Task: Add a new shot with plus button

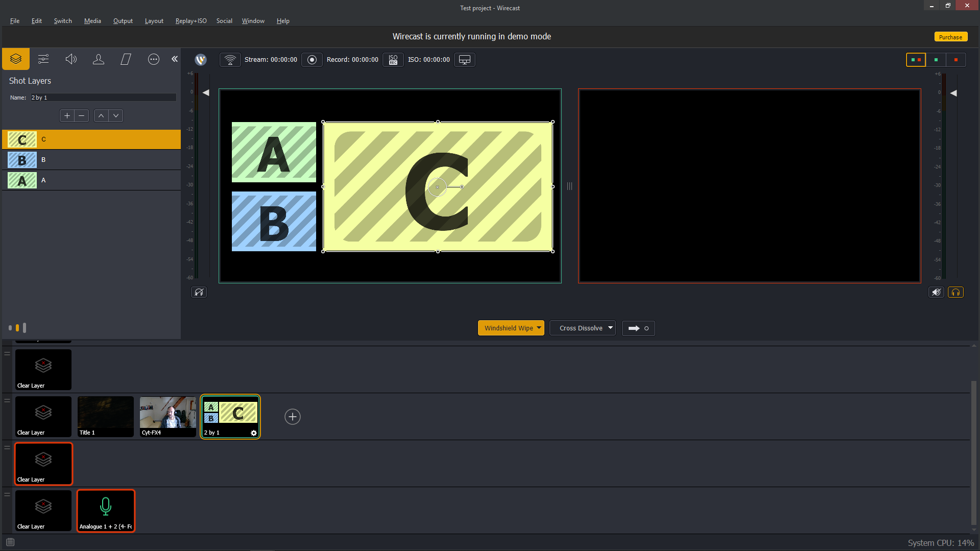Action: click(x=292, y=417)
